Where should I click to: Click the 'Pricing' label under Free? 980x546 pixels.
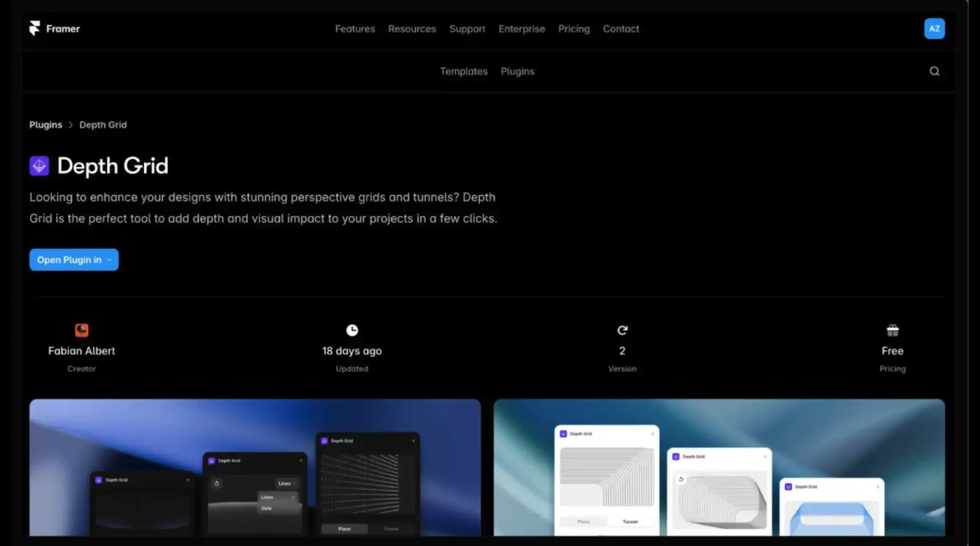click(892, 369)
